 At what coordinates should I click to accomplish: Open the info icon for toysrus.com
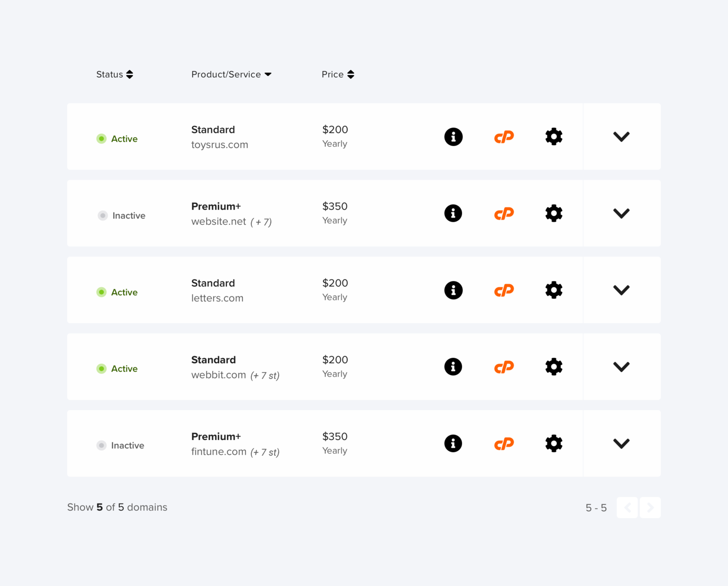[453, 137]
